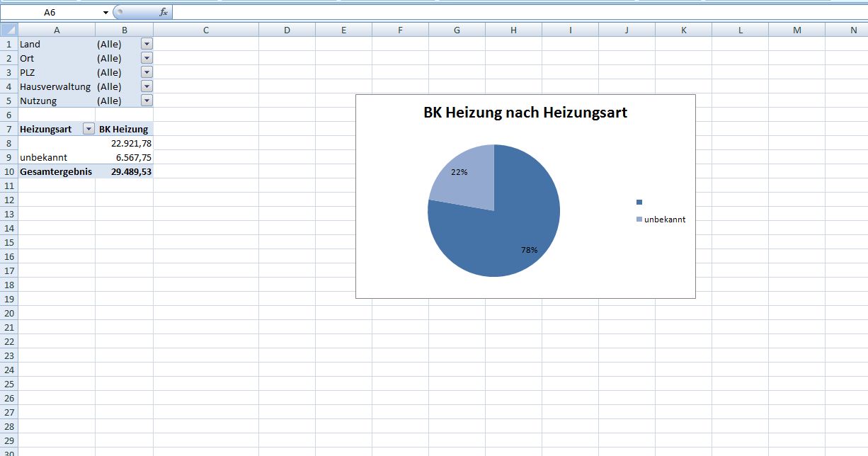Image resolution: width=868 pixels, height=456 pixels.
Task: Click the BK Heizung header cell
Action: 125,129
